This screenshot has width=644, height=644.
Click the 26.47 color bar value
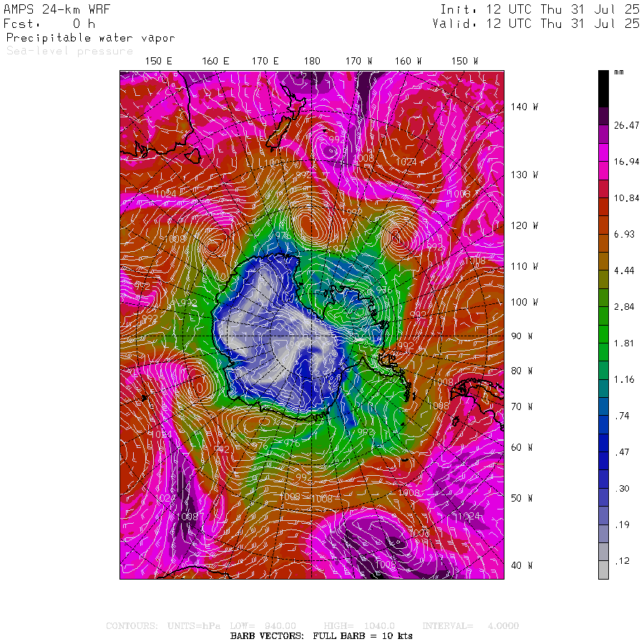click(626, 126)
